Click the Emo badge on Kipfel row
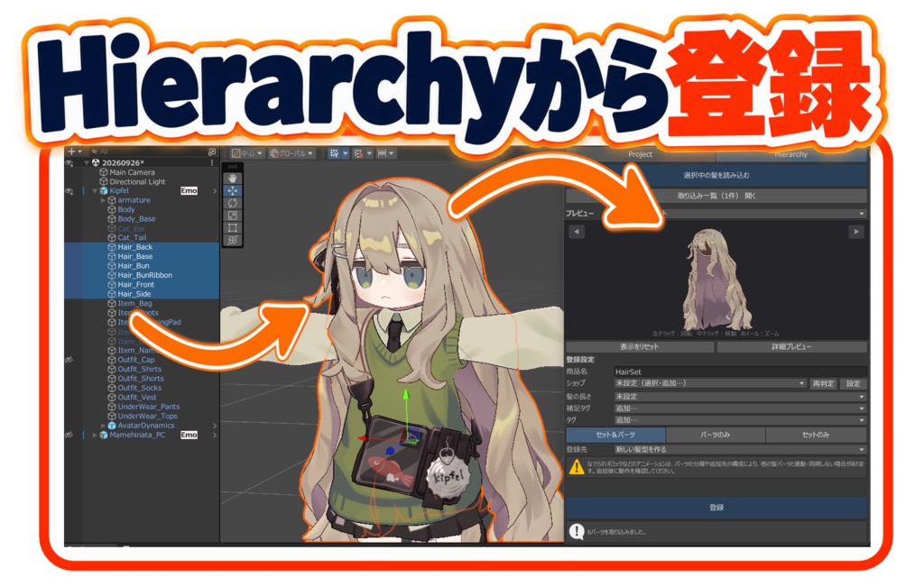924x587 pixels. coord(189,191)
